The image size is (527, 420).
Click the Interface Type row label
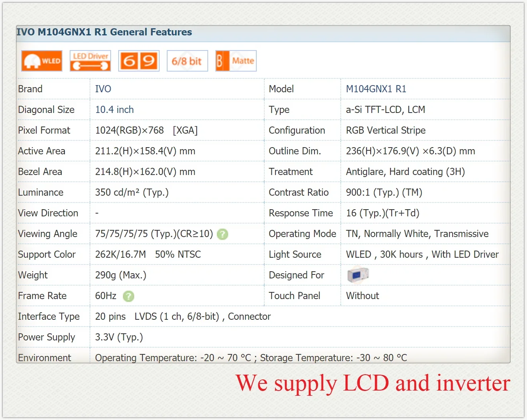49,317
